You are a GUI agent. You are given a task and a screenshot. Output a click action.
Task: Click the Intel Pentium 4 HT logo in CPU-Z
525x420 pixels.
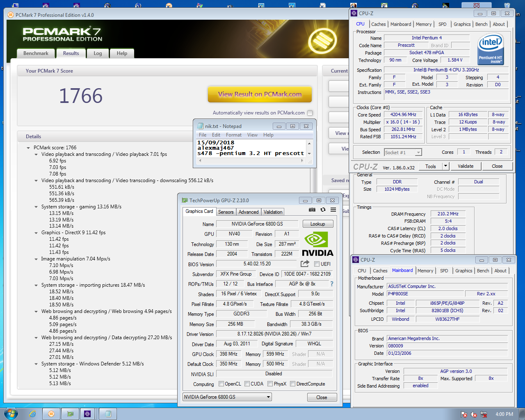point(491,50)
